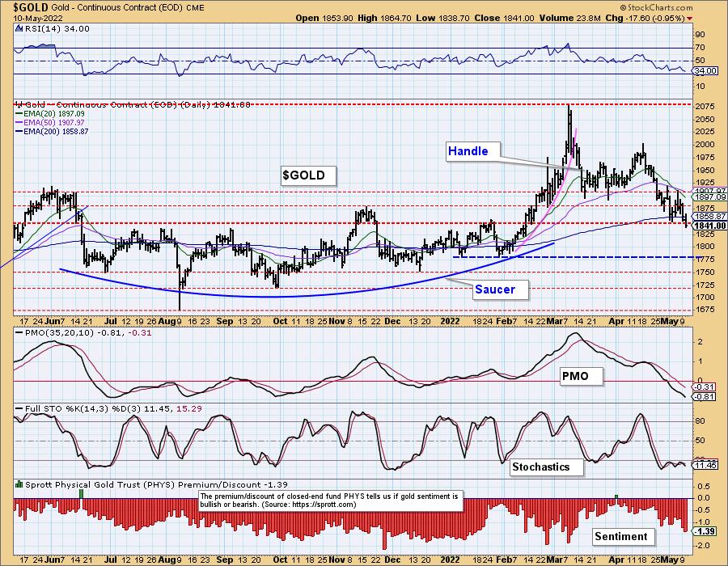Click the -0.81 PMO value tag
The image size is (728, 566).
pos(705,397)
